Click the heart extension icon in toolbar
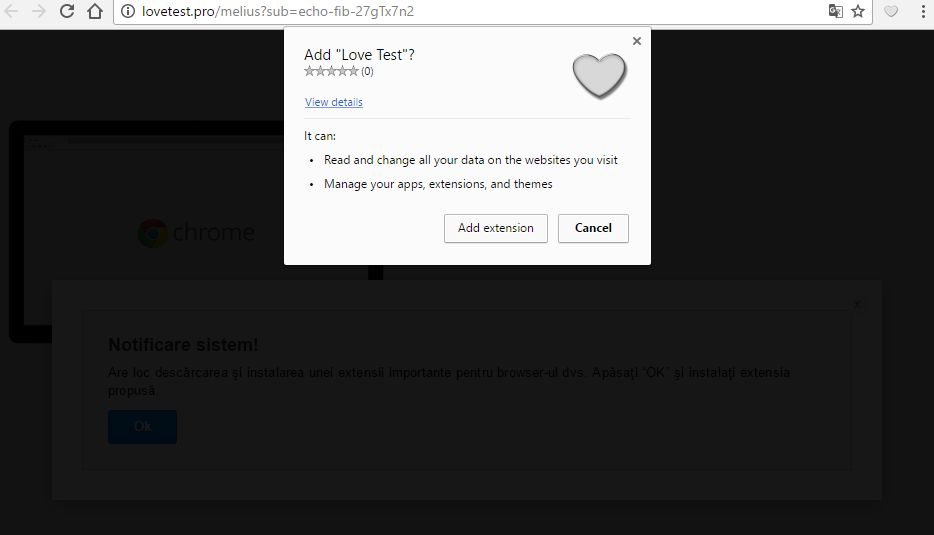 pyautogui.click(x=891, y=11)
